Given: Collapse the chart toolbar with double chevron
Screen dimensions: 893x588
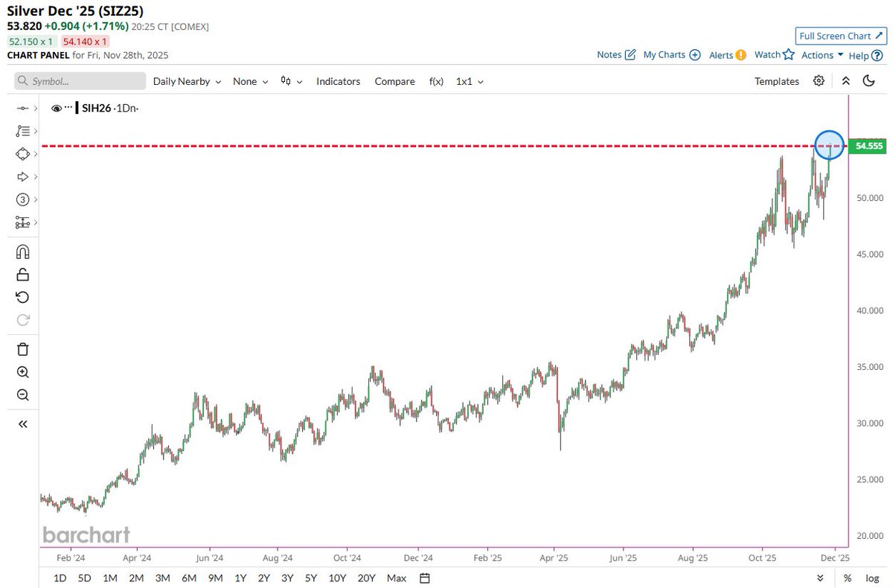Looking at the screenshot, I should coord(845,81).
